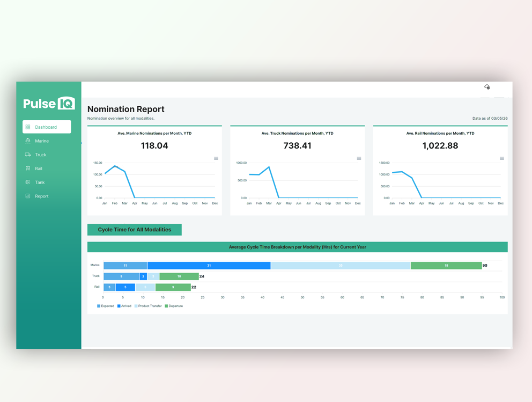Click the Truck total label 24
The height and width of the screenshot is (402, 532).
(x=202, y=276)
